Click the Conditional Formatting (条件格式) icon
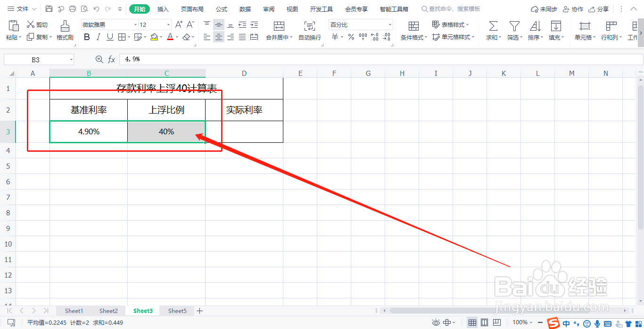Viewport: 644px width, 329px height. [x=413, y=29]
